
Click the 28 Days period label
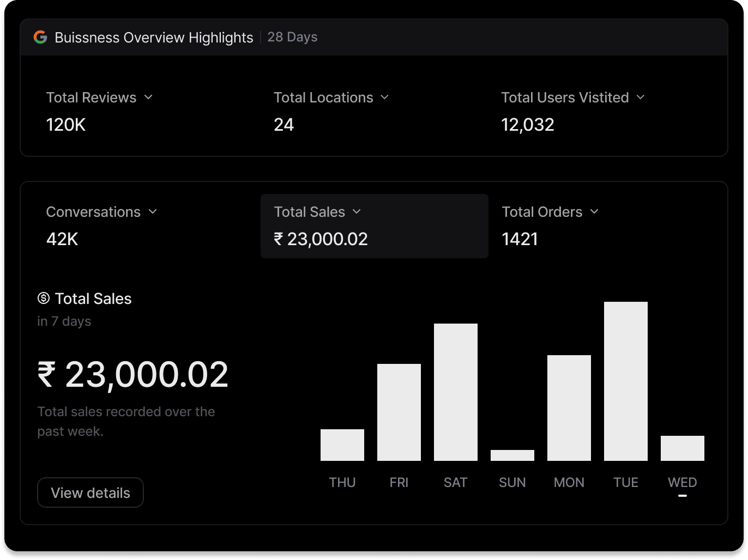[x=292, y=37]
